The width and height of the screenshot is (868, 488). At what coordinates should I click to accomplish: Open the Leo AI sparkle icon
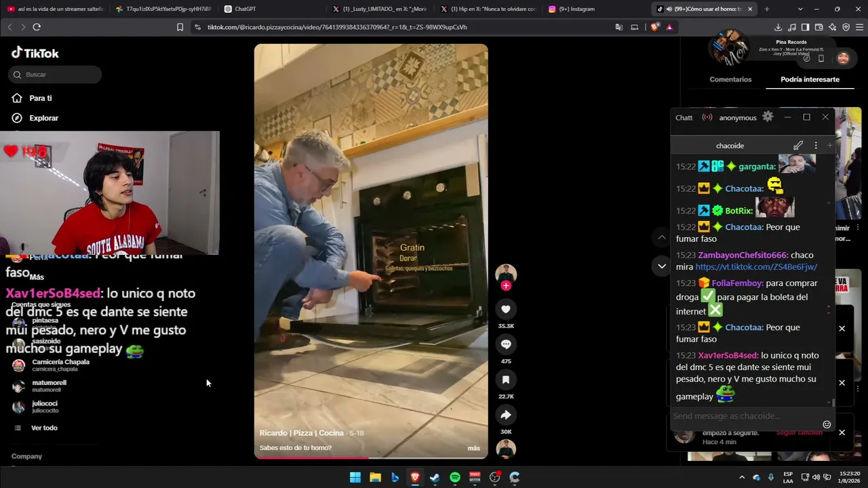click(832, 27)
